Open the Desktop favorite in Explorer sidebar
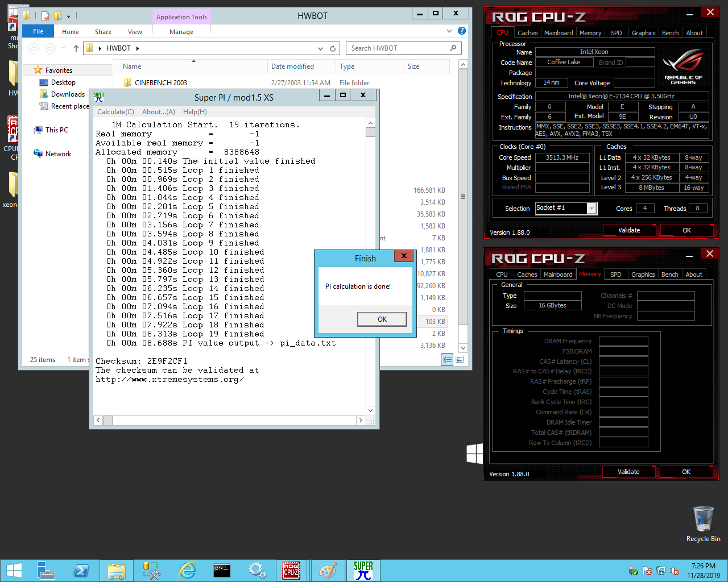The image size is (728, 582). 63,82
